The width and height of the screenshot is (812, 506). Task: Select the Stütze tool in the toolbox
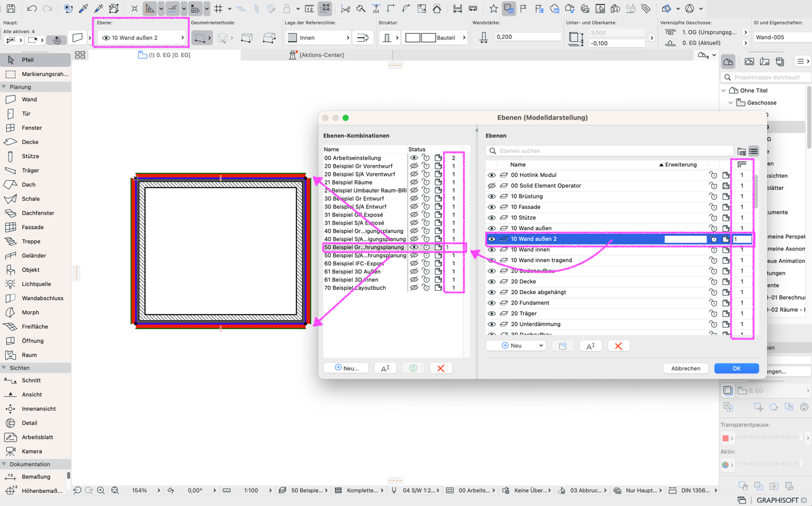[35, 156]
